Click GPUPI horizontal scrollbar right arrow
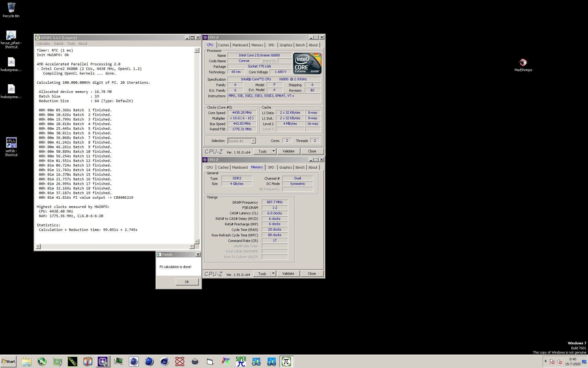Viewport: 588px width, 368px height. click(192, 247)
